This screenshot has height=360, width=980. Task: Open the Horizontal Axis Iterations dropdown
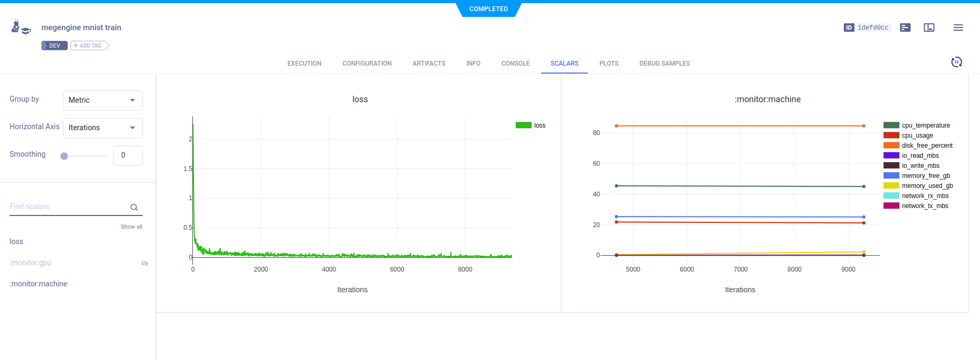click(x=103, y=128)
